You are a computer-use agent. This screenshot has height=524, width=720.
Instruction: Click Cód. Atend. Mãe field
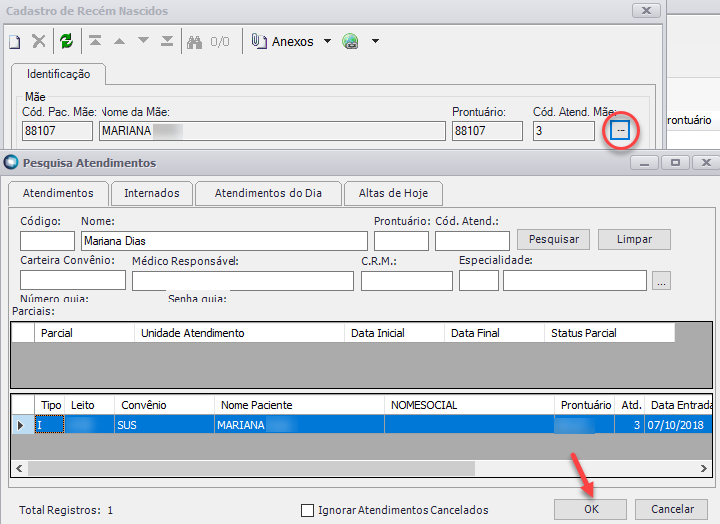click(564, 131)
